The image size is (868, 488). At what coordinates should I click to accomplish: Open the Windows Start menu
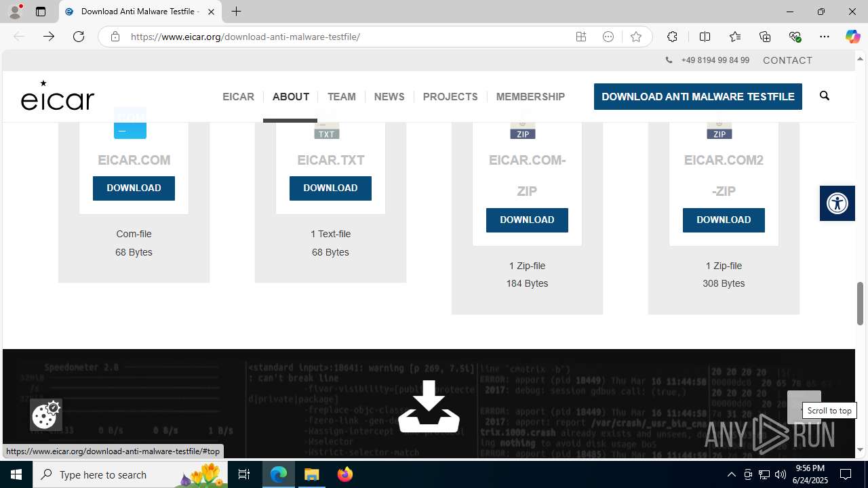tap(16, 474)
